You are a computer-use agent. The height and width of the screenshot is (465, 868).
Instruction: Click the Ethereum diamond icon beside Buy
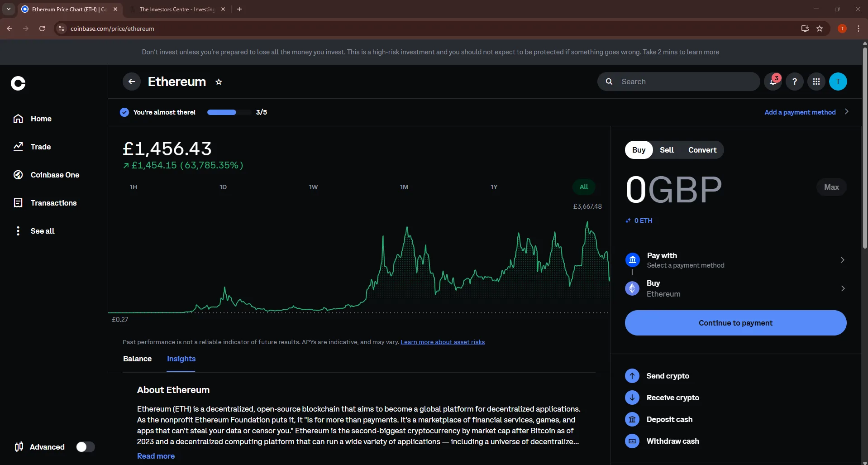[632, 288]
